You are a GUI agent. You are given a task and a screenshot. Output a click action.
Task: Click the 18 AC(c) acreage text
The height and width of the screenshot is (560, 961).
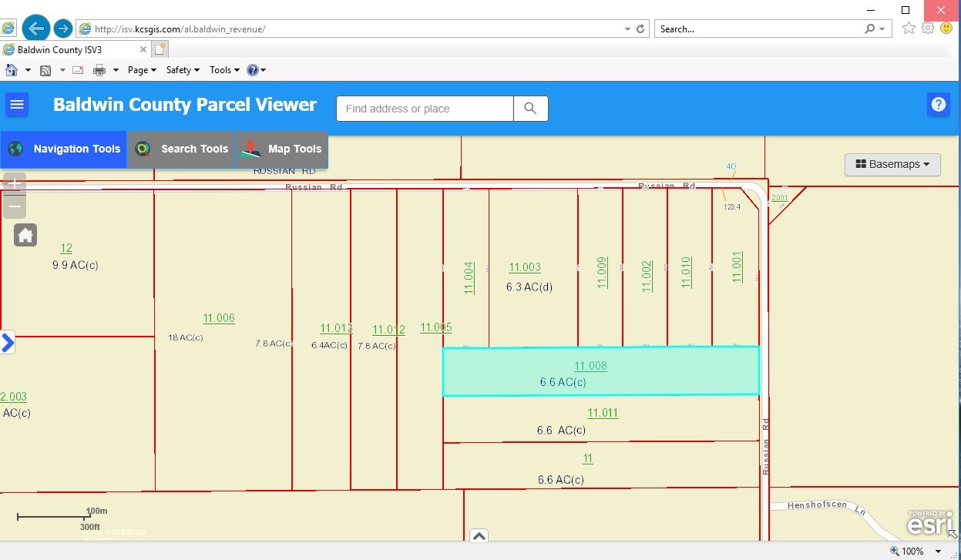tap(186, 337)
